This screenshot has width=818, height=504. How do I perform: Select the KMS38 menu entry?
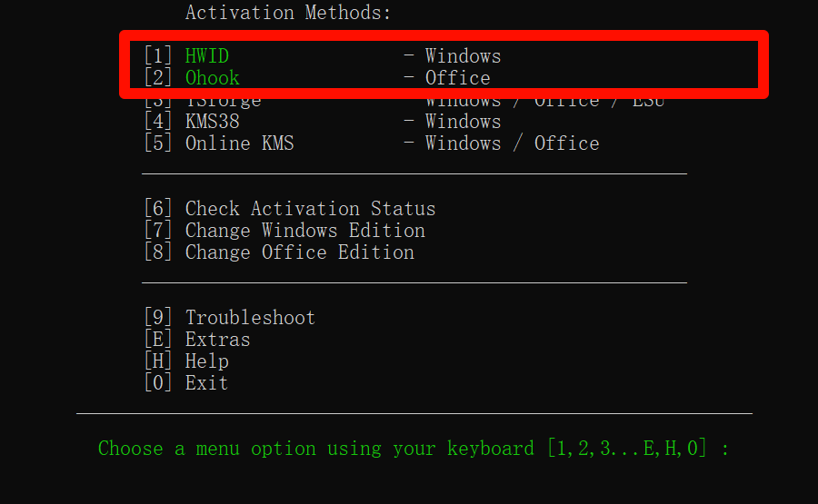coord(212,122)
